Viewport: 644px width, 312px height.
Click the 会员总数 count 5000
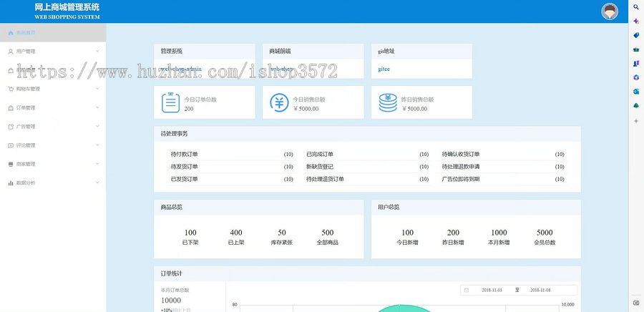coord(545,233)
